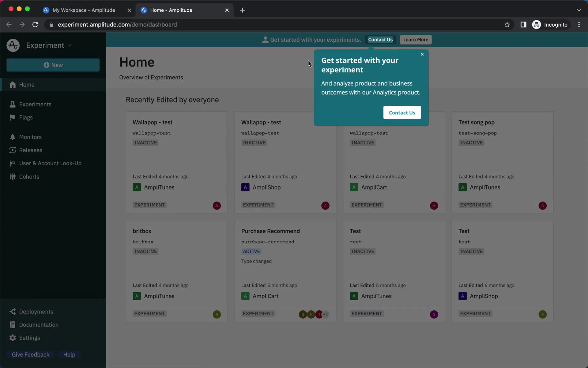Screen dimensions: 588x368
Task: Select the Home menu item
Action: (x=27, y=85)
